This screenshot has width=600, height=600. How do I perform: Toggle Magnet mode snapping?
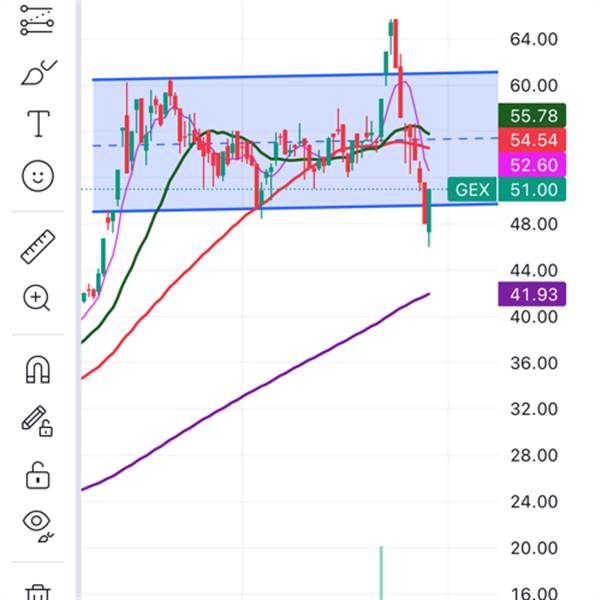(38, 369)
